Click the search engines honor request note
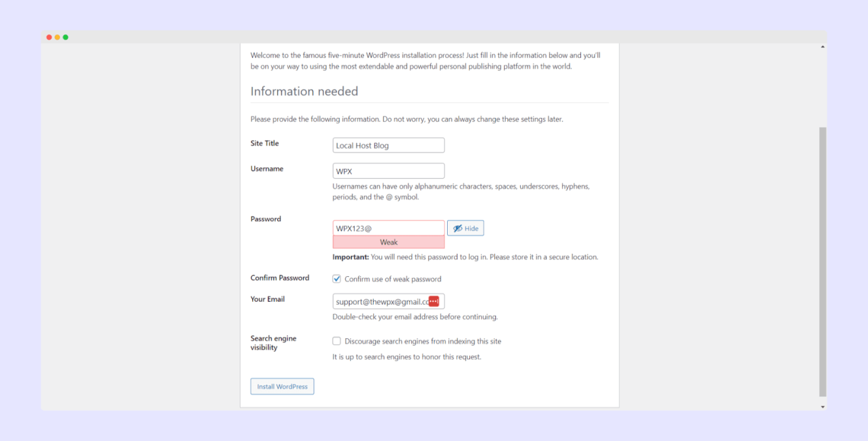 tap(407, 357)
